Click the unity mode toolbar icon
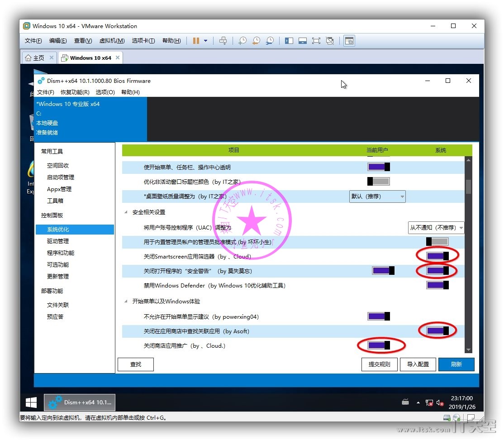Screen dimensions: 504x441 pos(330,41)
